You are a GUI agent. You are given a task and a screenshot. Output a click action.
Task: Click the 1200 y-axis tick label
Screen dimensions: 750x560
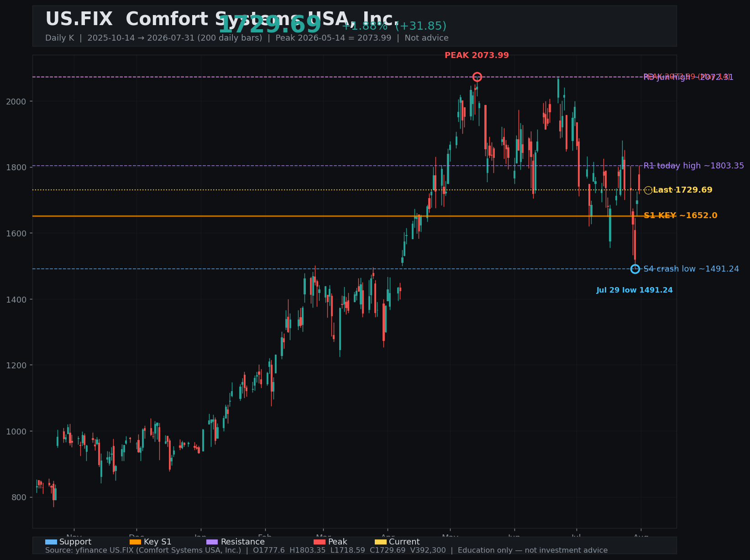click(x=16, y=366)
